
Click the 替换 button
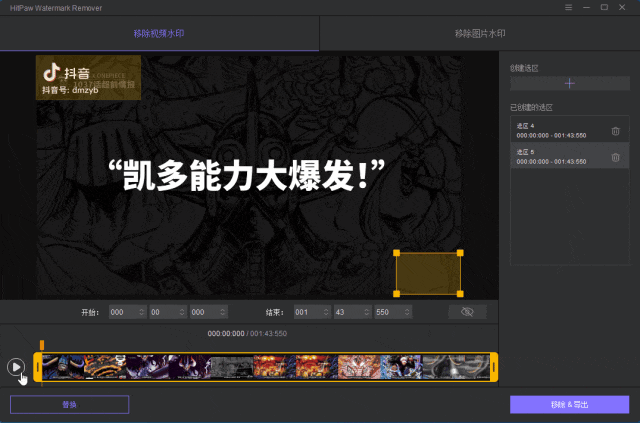[69, 405]
